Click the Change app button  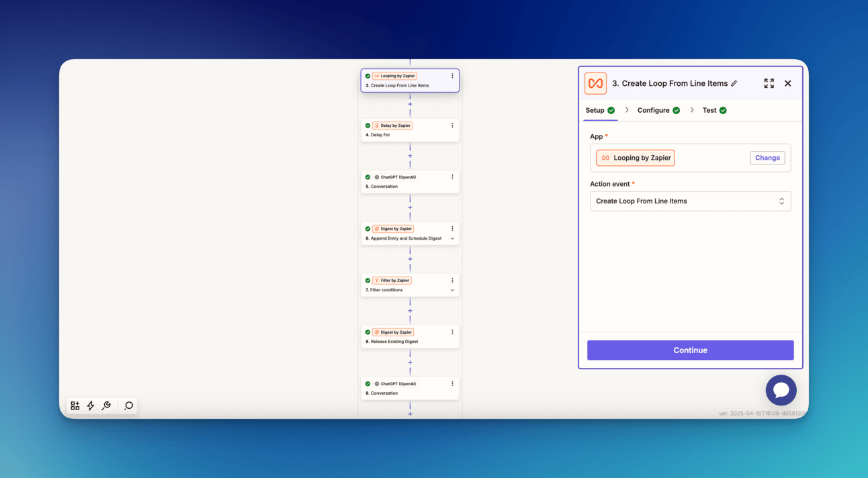coord(767,158)
